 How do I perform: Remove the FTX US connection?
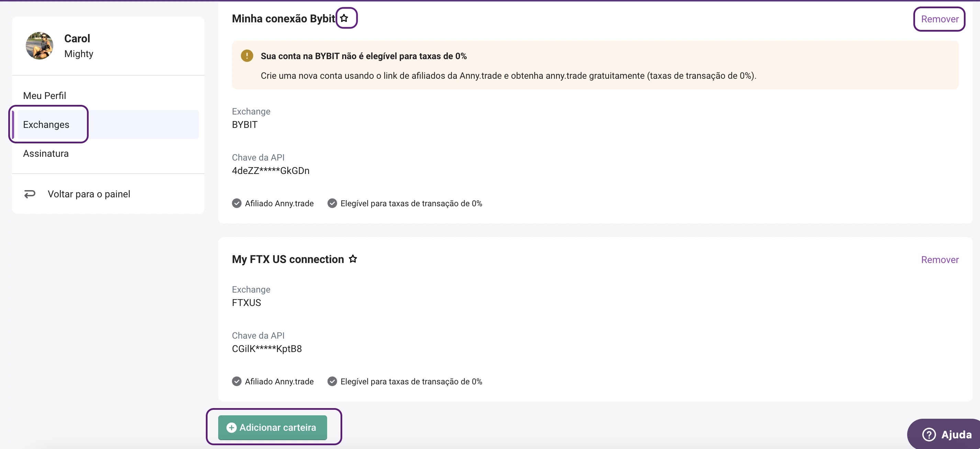click(x=939, y=260)
